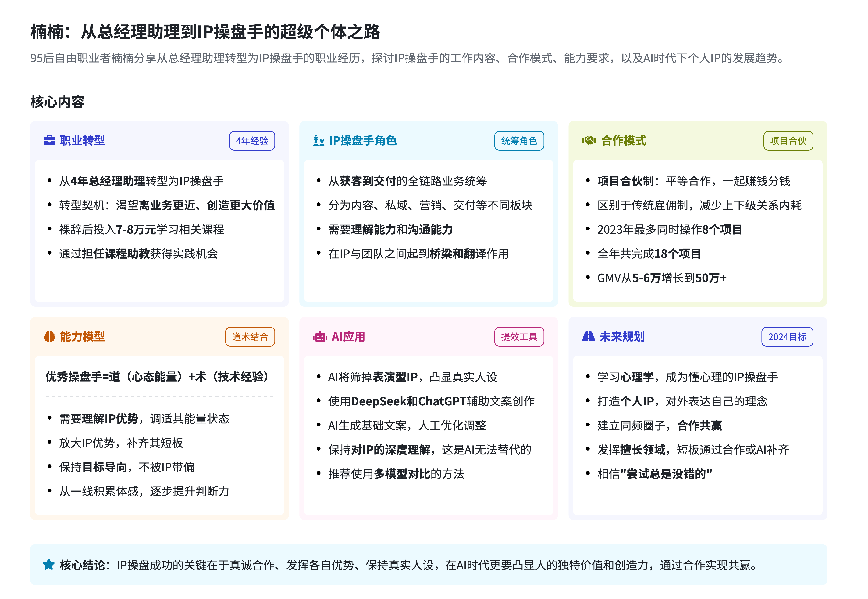Click the AI应用 card title
Screen dimensions: 868x599
click(348, 337)
